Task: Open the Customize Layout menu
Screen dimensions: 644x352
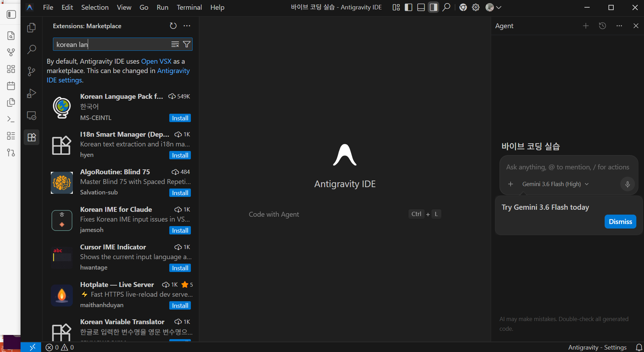Action: point(396,7)
